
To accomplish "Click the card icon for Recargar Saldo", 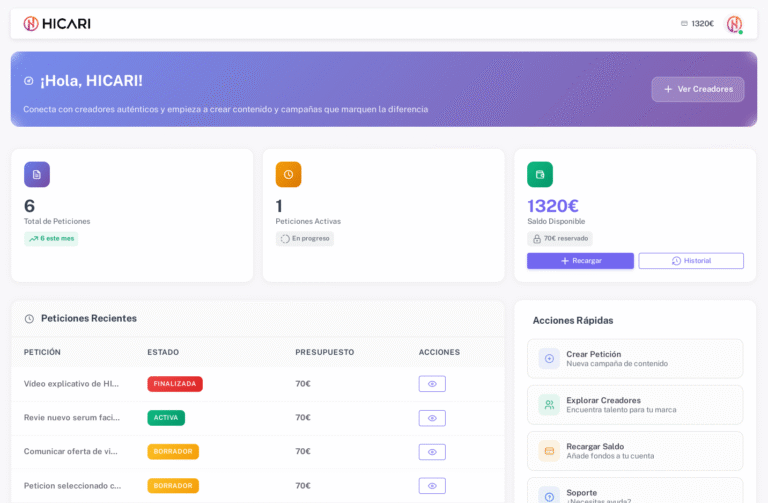I will [x=549, y=451].
